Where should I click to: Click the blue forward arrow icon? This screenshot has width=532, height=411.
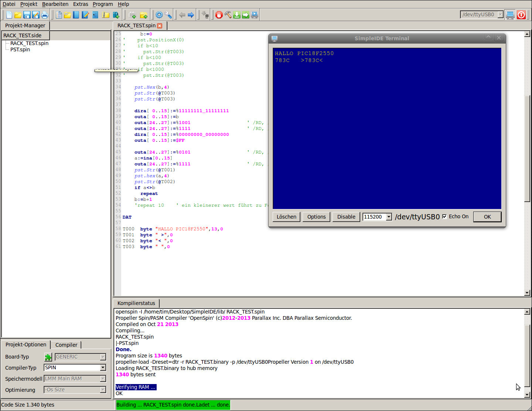pyautogui.click(x=191, y=15)
